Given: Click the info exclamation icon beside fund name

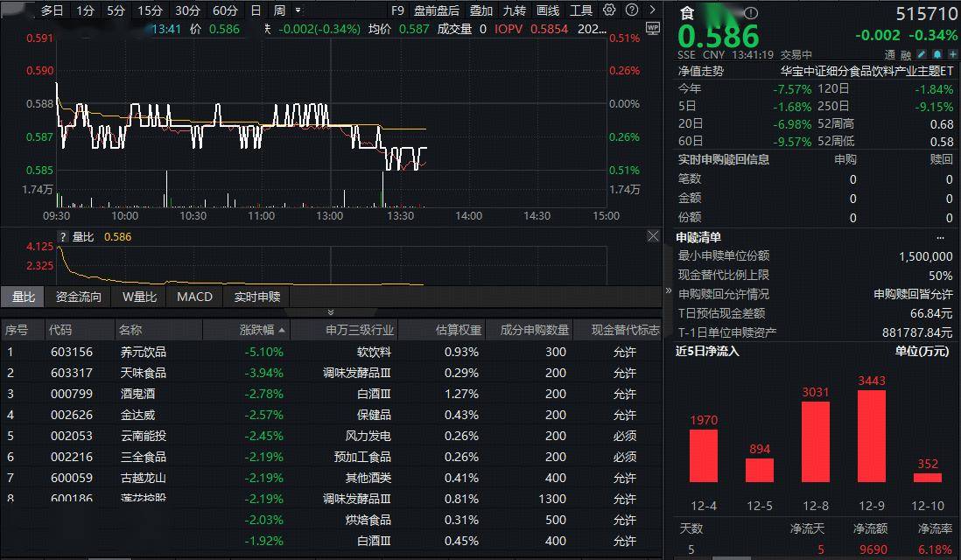Looking at the screenshot, I should point(751,14).
